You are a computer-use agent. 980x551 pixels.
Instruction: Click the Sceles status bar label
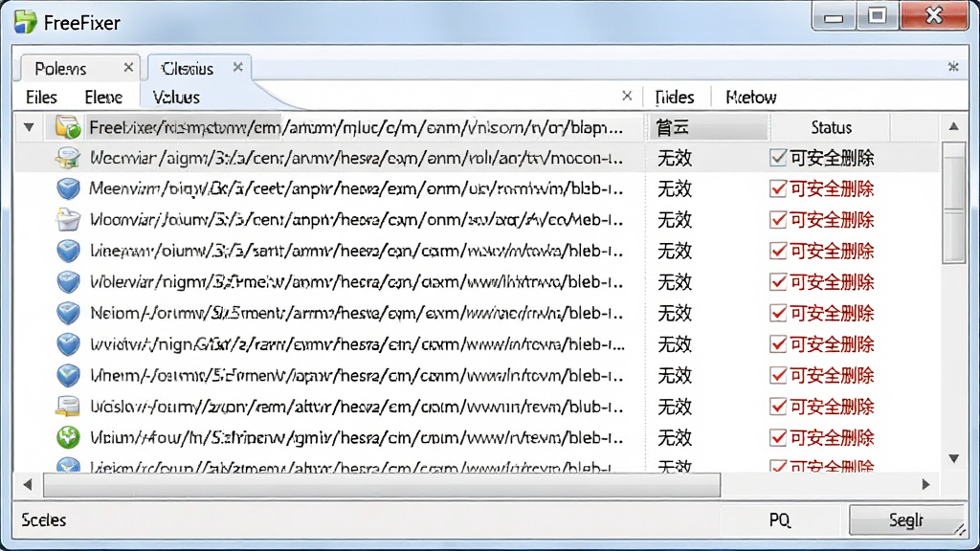coord(44,519)
